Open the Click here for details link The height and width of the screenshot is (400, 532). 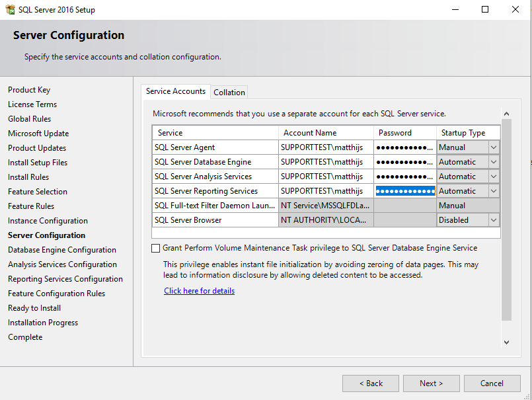[199, 291]
